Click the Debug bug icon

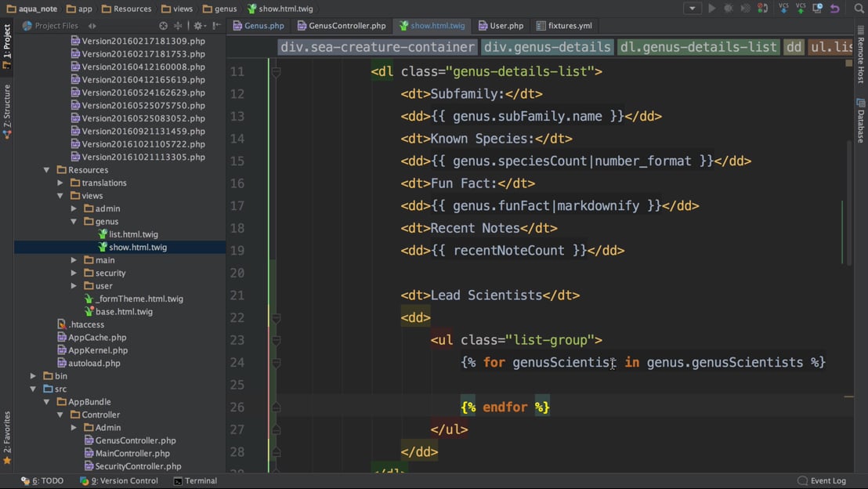[729, 9]
